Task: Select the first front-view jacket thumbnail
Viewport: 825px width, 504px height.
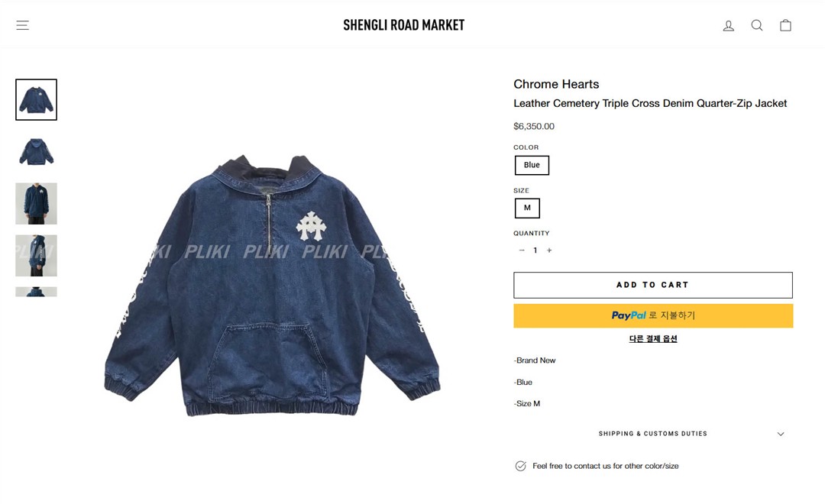Action: pyautogui.click(x=37, y=100)
